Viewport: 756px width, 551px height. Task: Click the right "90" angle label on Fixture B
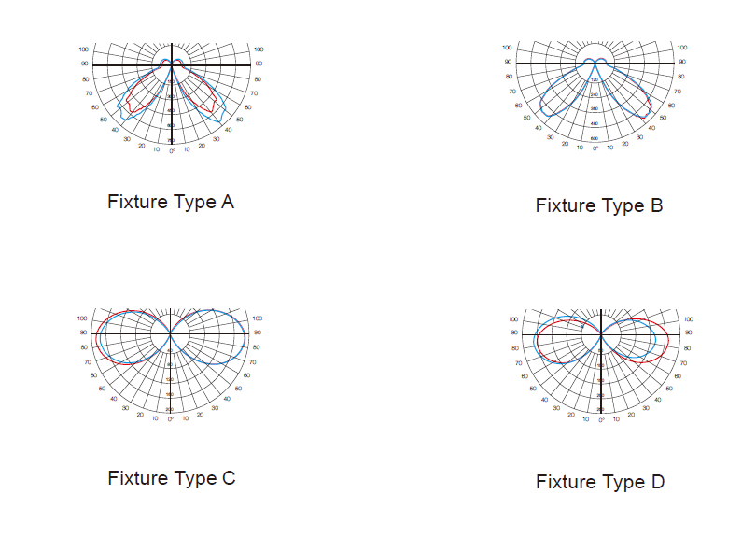(x=682, y=62)
